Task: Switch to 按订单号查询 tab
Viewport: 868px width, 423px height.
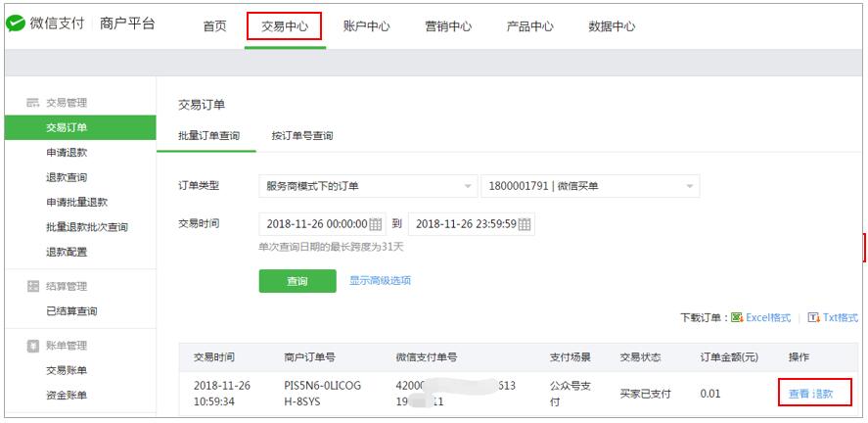Action: click(301, 136)
